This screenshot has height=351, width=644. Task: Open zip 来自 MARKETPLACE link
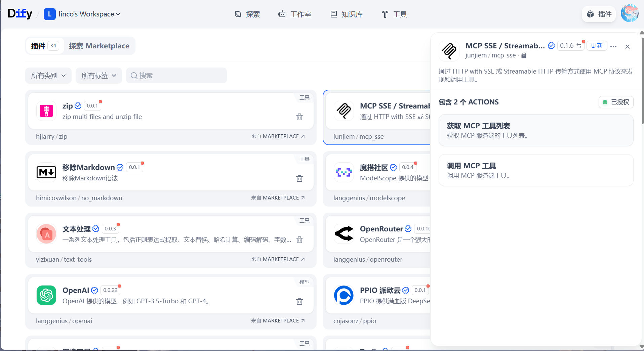[x=278, y=136]
